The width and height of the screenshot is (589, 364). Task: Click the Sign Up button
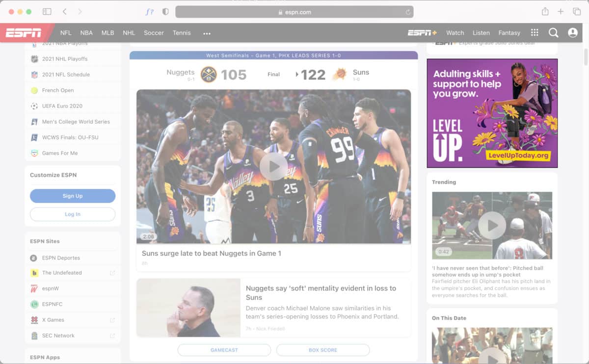point(73,196)
